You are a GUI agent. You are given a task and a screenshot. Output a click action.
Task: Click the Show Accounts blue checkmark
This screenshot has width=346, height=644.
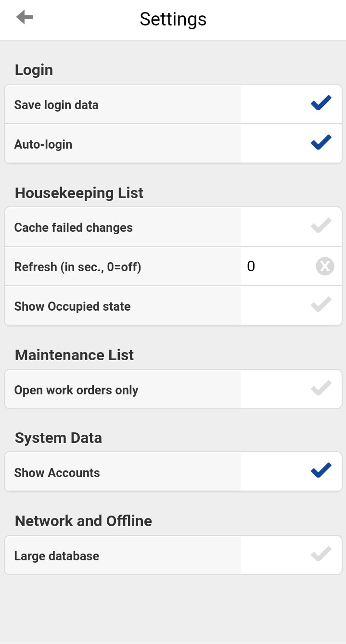321,471
